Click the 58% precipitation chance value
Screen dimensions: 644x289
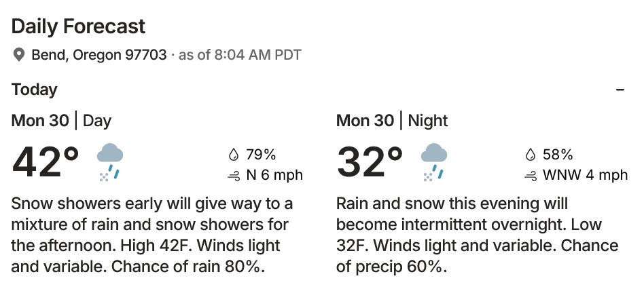558,155
